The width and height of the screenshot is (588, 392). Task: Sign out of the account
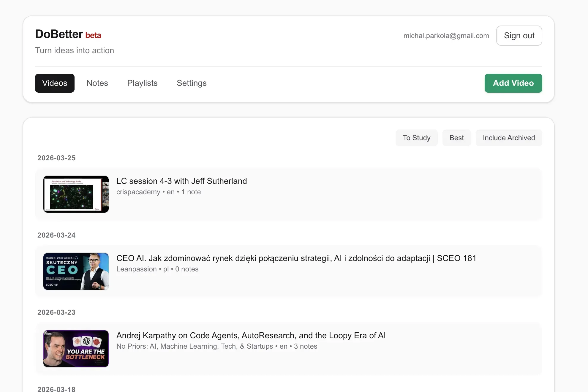519,36
